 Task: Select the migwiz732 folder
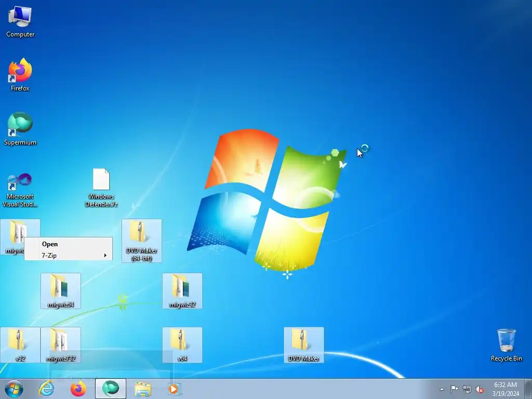coord(61,345)
